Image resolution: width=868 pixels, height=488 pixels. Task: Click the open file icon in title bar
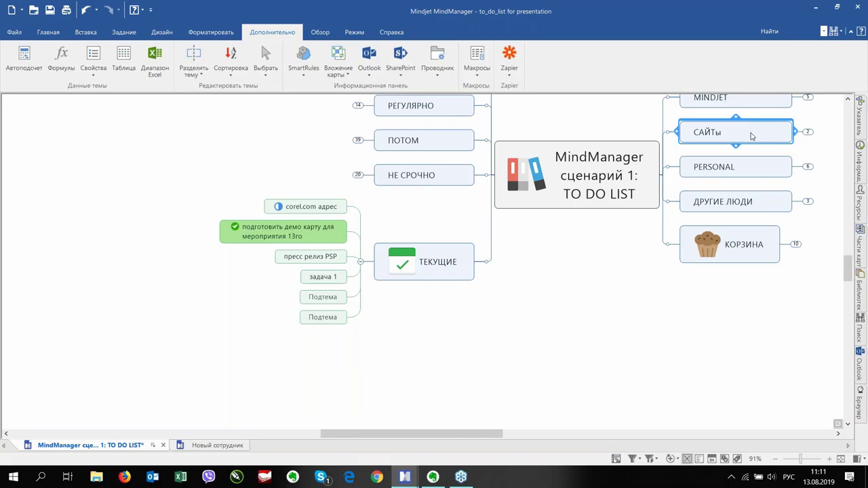coord(33,10)
